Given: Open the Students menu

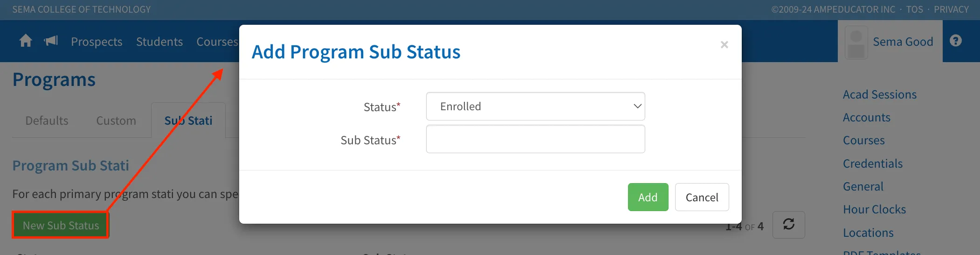Looking at the screenshot, I should point(159,42).
